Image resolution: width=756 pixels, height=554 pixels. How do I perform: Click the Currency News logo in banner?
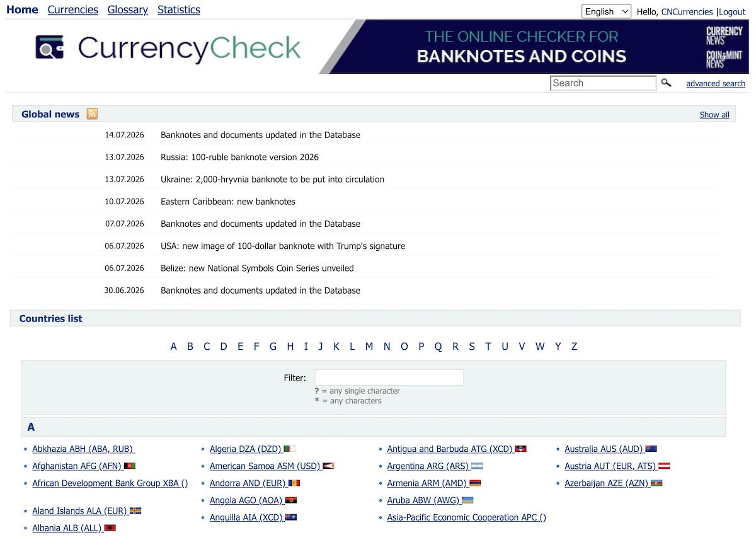pyautogui.click(x=724, y=35)
